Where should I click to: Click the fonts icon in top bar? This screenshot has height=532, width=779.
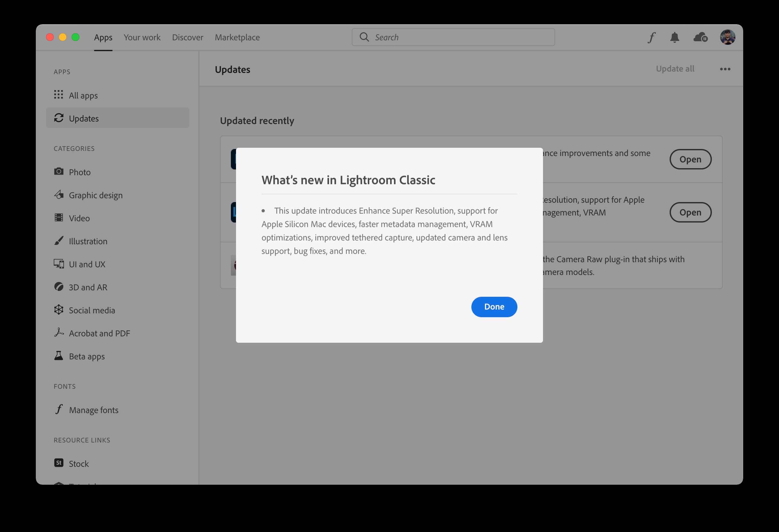coord(651,37)
